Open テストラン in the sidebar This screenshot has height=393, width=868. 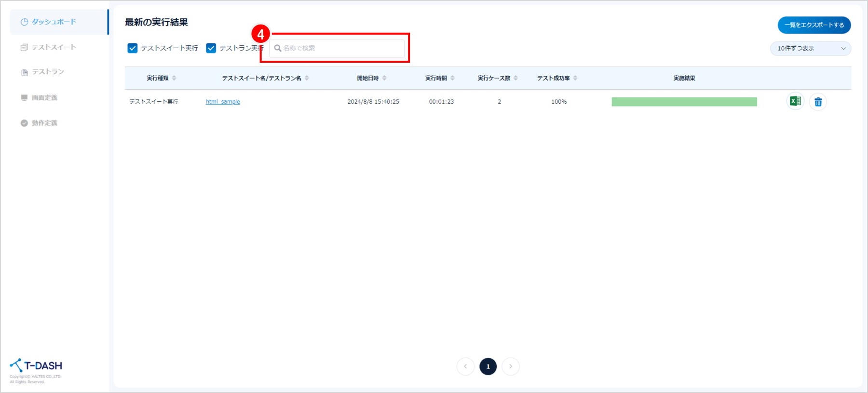point(48,72)
